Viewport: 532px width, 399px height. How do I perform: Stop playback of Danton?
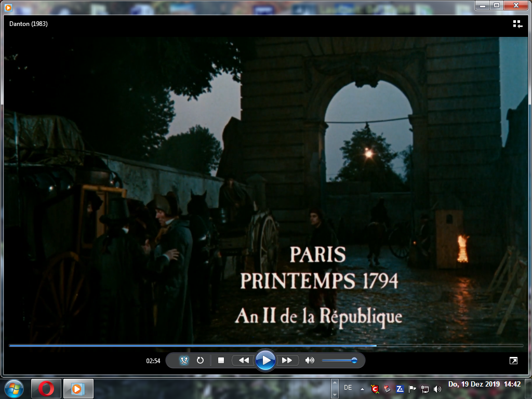(221, 360)
